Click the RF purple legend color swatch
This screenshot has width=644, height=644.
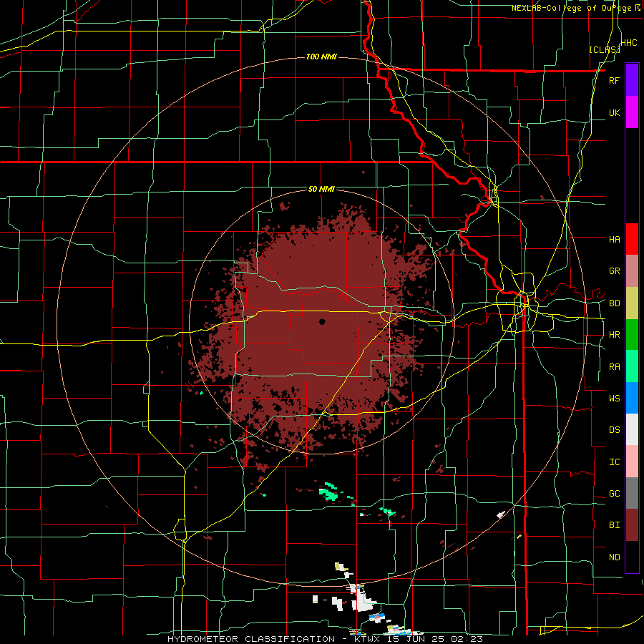[632, 80]
